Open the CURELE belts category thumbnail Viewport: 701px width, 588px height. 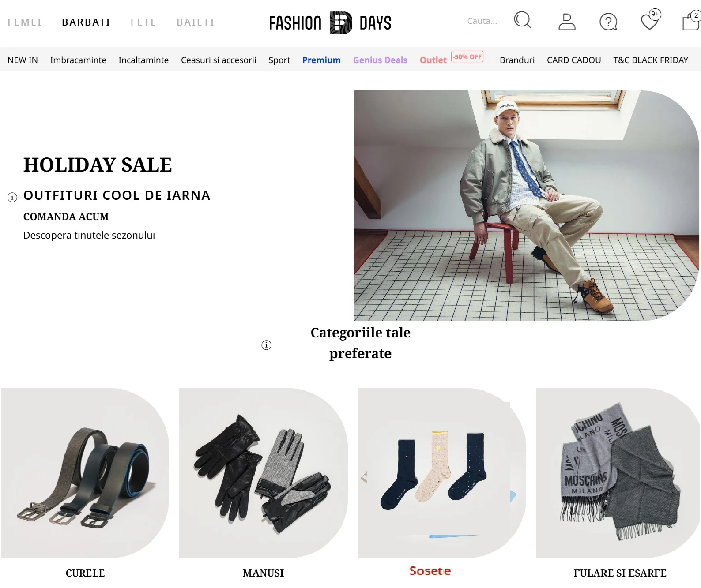pos(85,472)
